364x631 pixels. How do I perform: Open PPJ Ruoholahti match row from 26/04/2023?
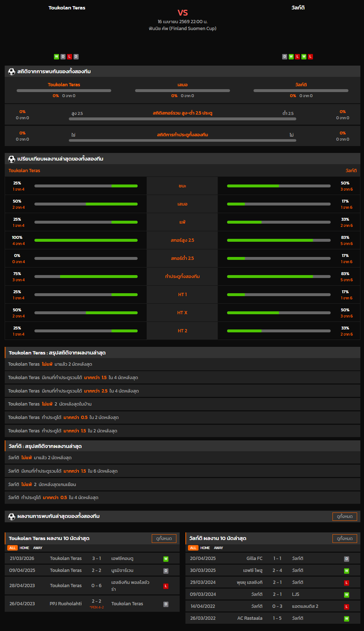click(x=92, y=604)
